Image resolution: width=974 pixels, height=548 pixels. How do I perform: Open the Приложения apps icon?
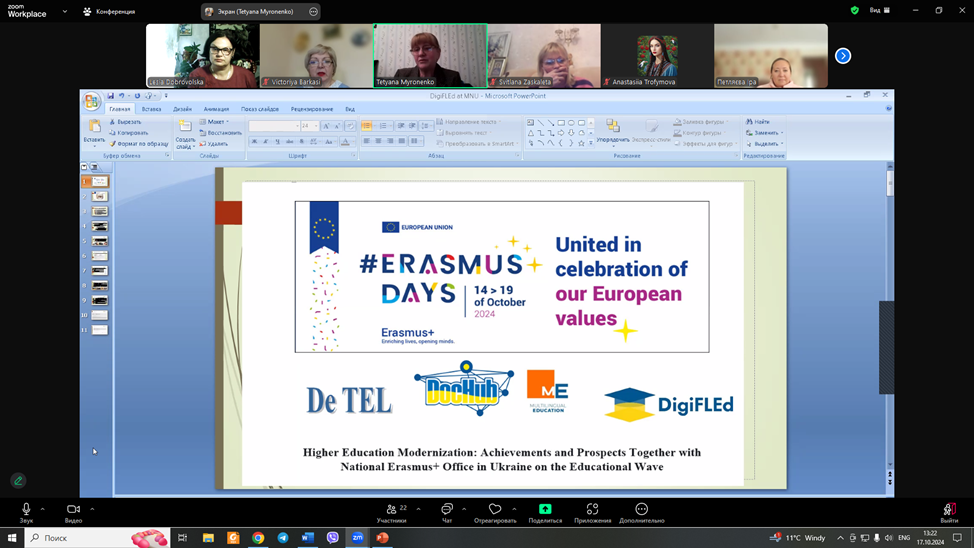(x=592, y=510)
